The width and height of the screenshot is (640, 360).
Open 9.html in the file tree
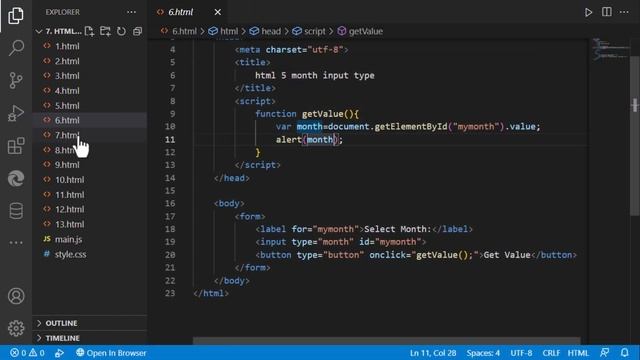(90, 165)
